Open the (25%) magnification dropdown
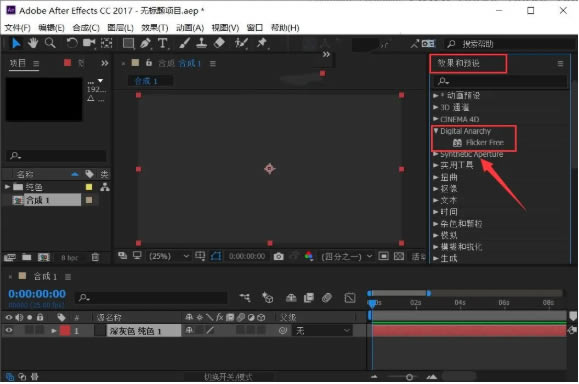 pos(169,256)
